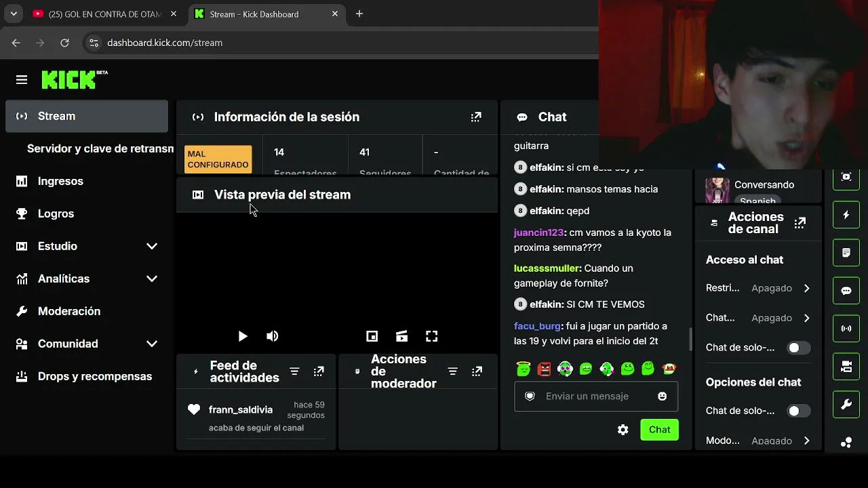Open site information icon in address bar

tap(94, 43)
